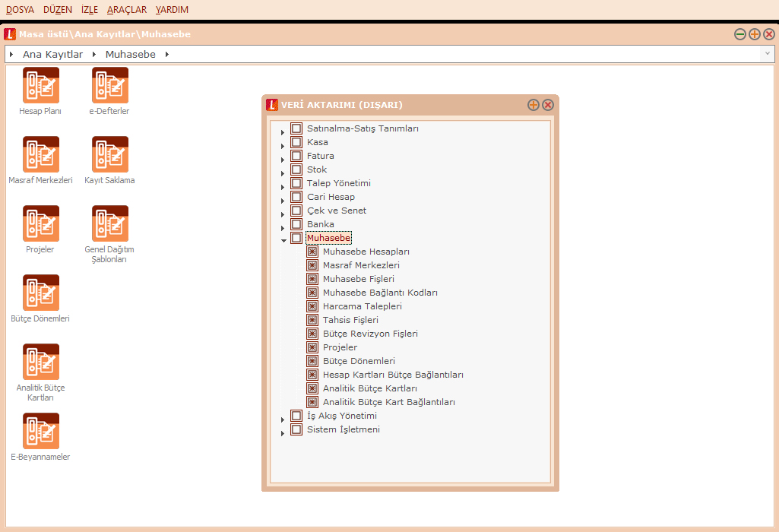Open the DOSYA menu
This screenshot has width=779, height=532.
(21, 10)
